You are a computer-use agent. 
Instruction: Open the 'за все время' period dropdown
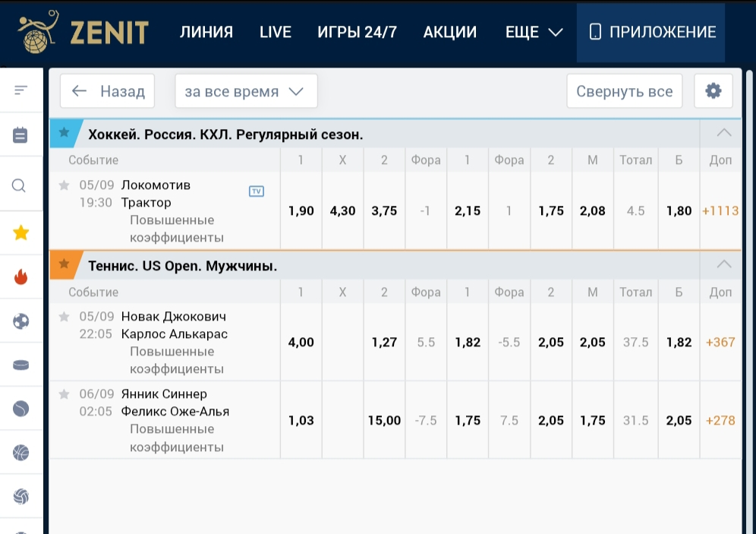pyautogui.click(x=245, y=91)
